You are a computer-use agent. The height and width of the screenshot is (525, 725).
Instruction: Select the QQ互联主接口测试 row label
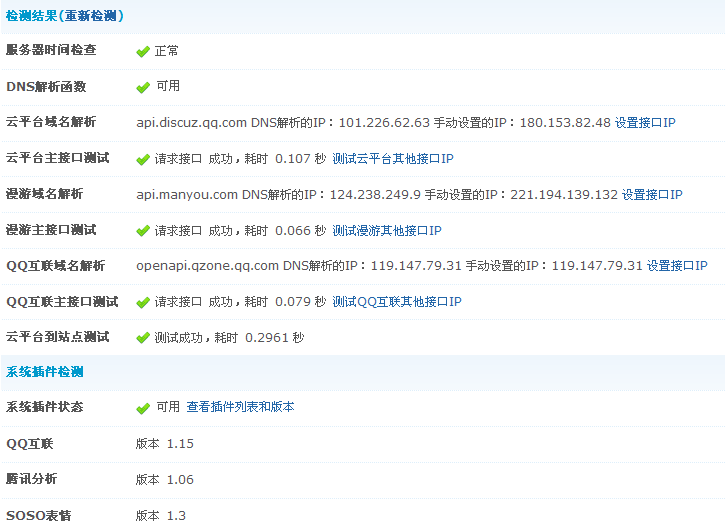tap(62, 302)
